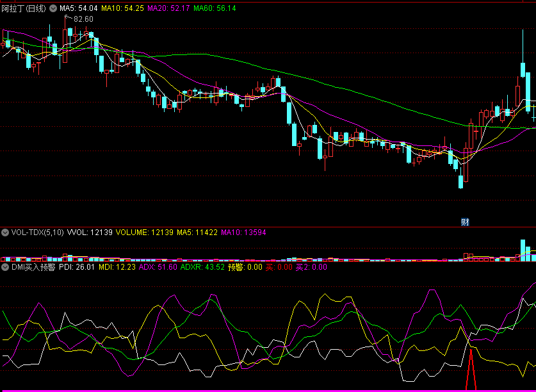This screenshot has width=536, height=392.
Task: Click the MA60: 56.14 label
Action: tap(215, 8)
